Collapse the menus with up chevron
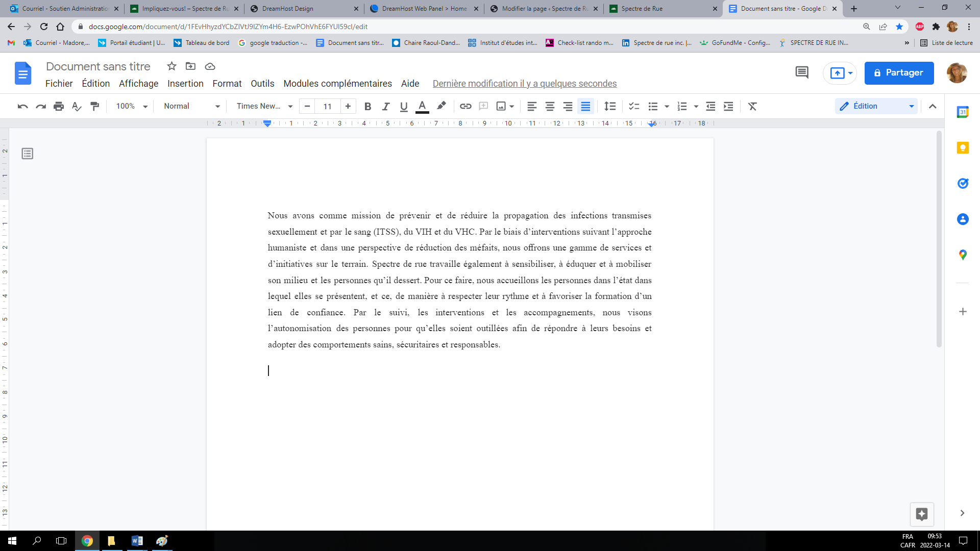Image resolution: width=980 pixels, height=551 pixels. click(x=933, y=106)
